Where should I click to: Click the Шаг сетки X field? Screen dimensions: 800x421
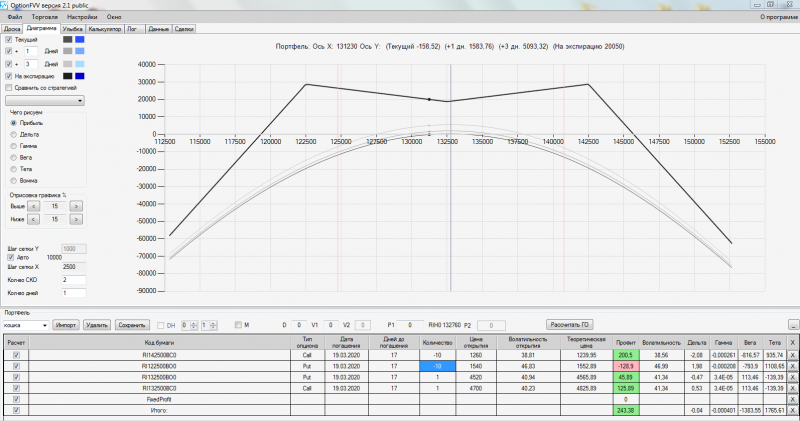point(73,267)
